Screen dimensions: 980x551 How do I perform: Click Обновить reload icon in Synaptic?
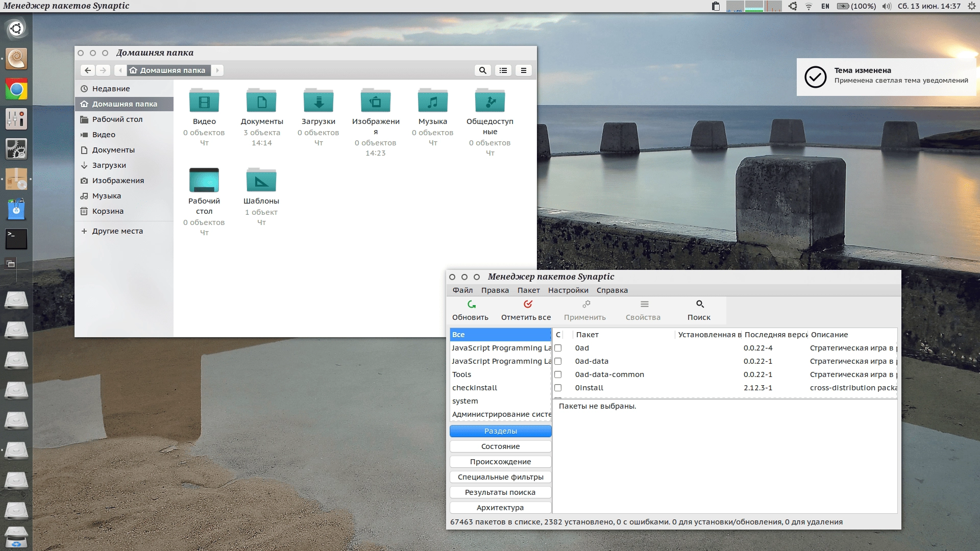click(x=472, y=304)
